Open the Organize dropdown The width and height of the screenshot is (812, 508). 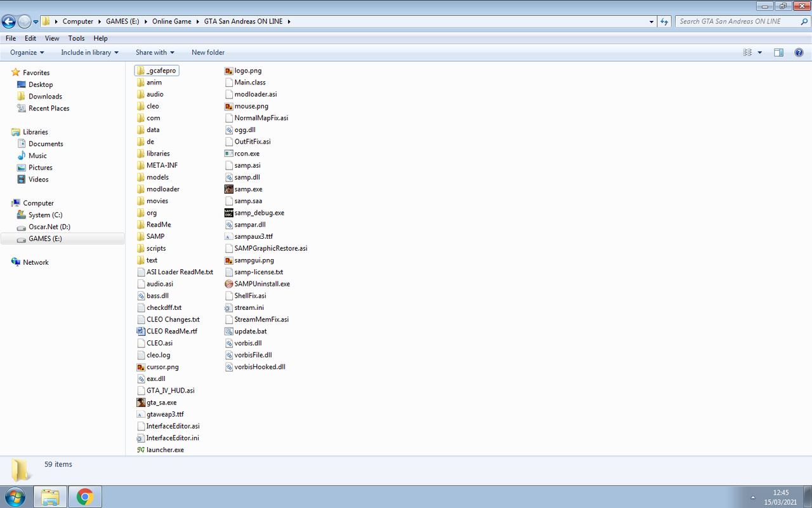coord(27,52)
